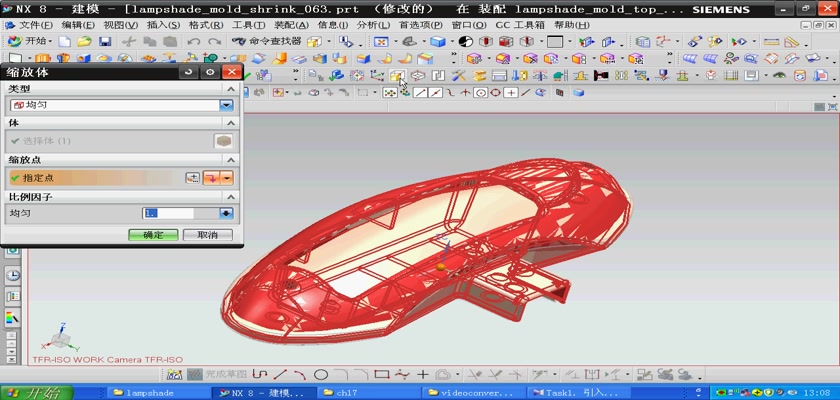
Task: Click the 确定 button
Action: 153,234
